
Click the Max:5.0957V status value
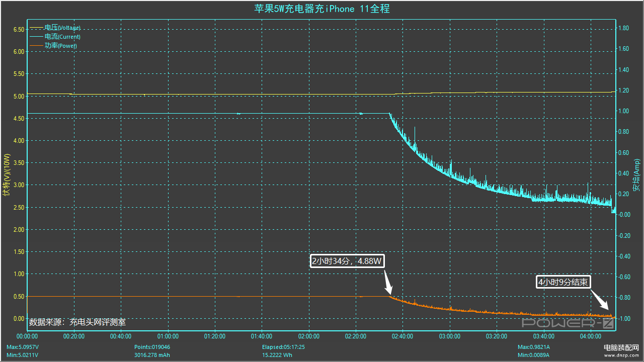click(23, 347)
